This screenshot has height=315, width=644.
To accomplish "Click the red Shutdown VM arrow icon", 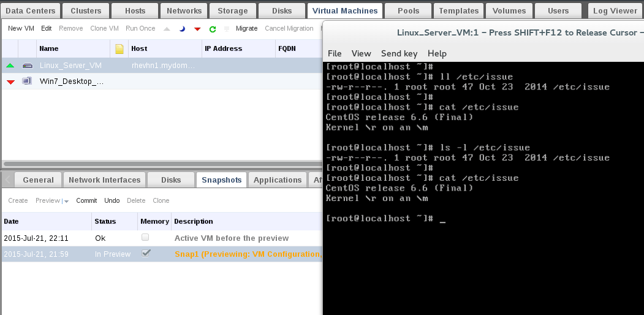I will (x=197, y=29).
